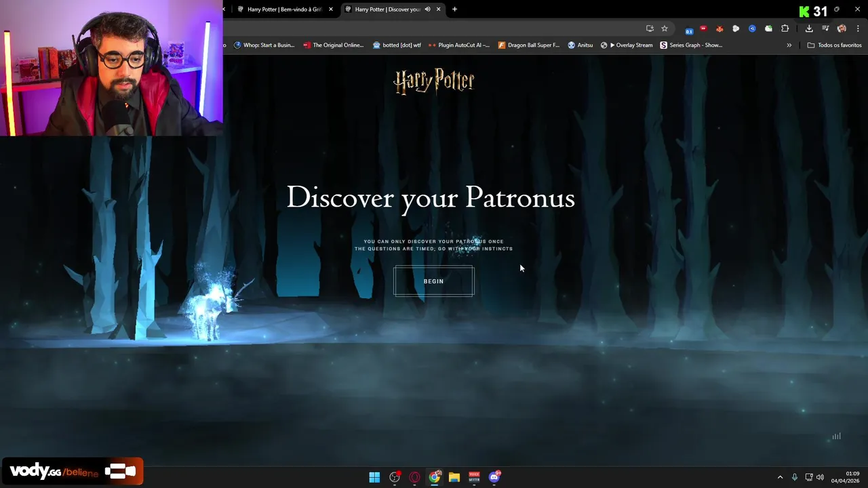This screenshot has height=488, width=868.
Task: Click the BEGIN button to start quiz
Action: [x=434, y=281]
